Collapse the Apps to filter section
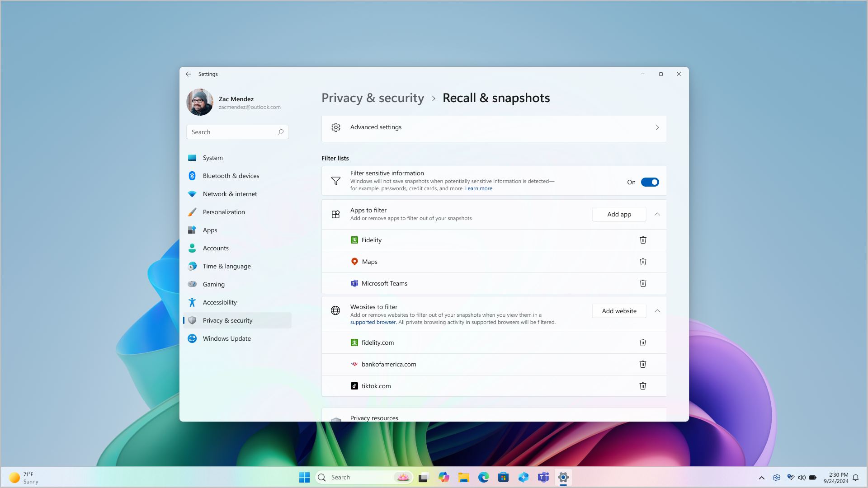The width and height of the screenshot is (868, 488). (657, 214)
